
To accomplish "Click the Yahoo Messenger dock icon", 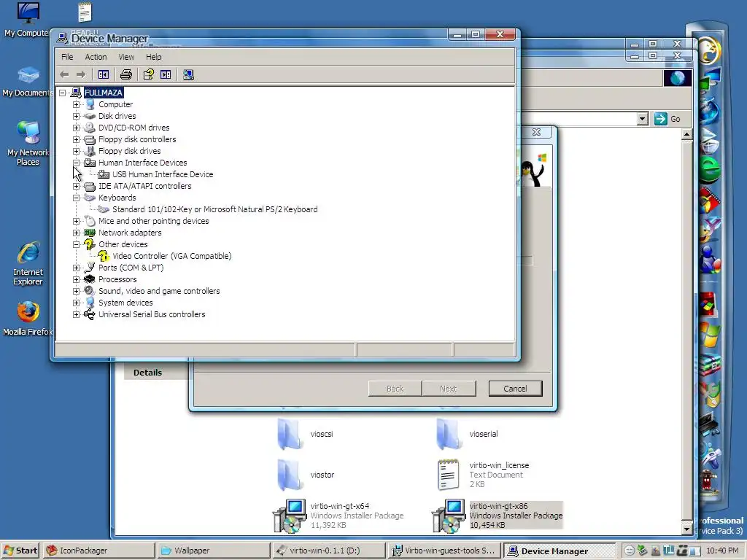I will point(709,230).
